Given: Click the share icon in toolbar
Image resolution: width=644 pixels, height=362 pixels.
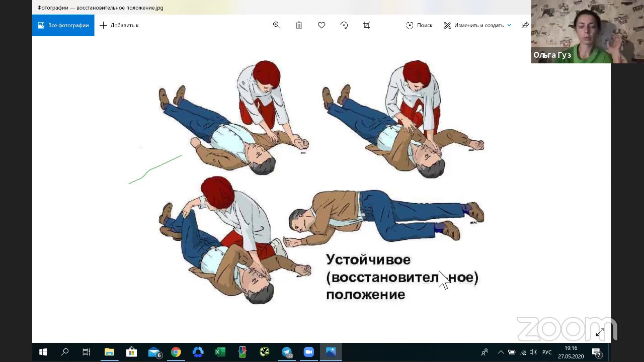Looking at the screenshot, I should 525,25.
